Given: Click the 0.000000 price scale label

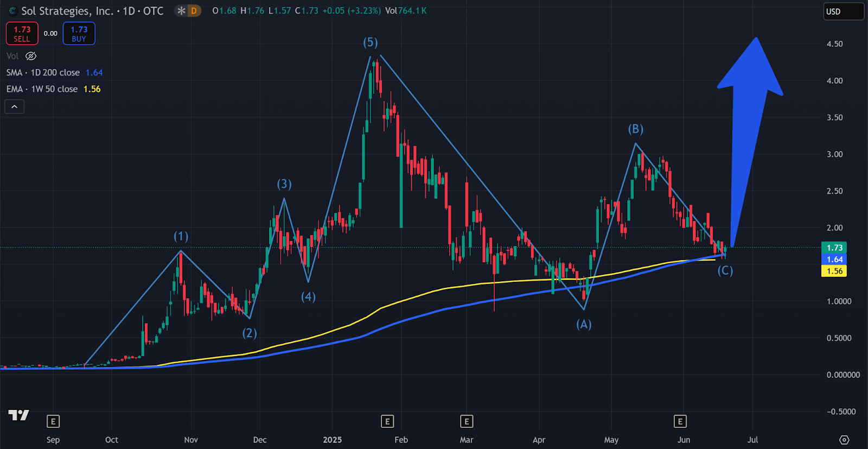Looking at the screenshot, I should (843, 375).
